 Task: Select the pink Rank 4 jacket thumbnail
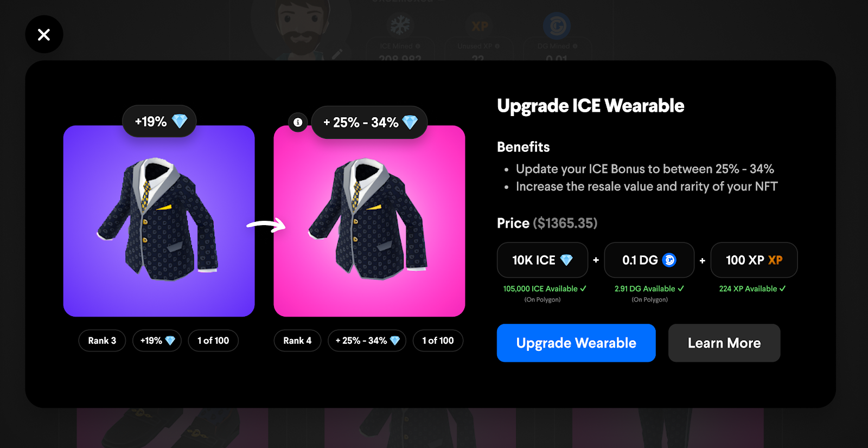tap(369, 221)
